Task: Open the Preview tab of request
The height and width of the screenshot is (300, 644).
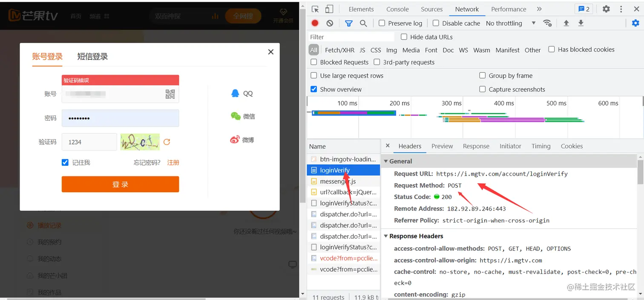Action: point(442,146)
